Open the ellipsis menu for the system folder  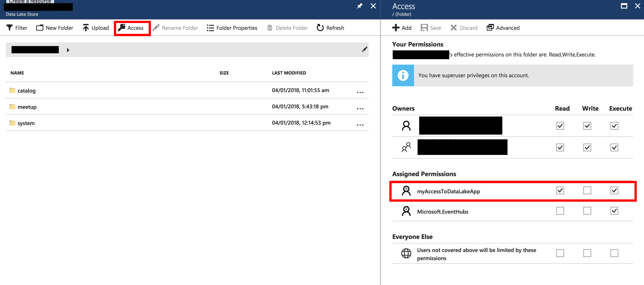coord(360,125)
